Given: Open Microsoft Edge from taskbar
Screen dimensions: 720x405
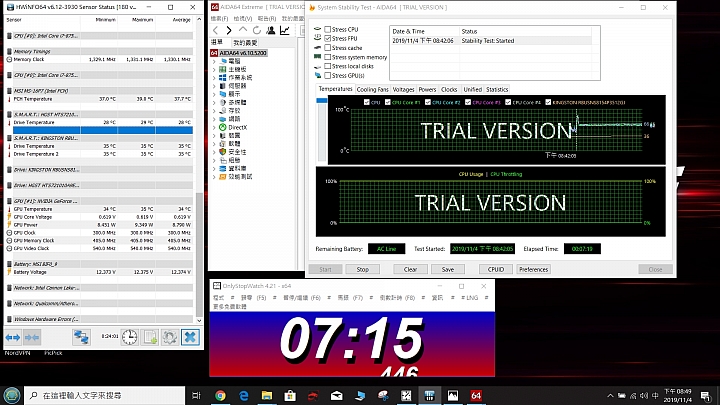Looking at the screenshot, I should pyautogui.click(x=244, y=395).
